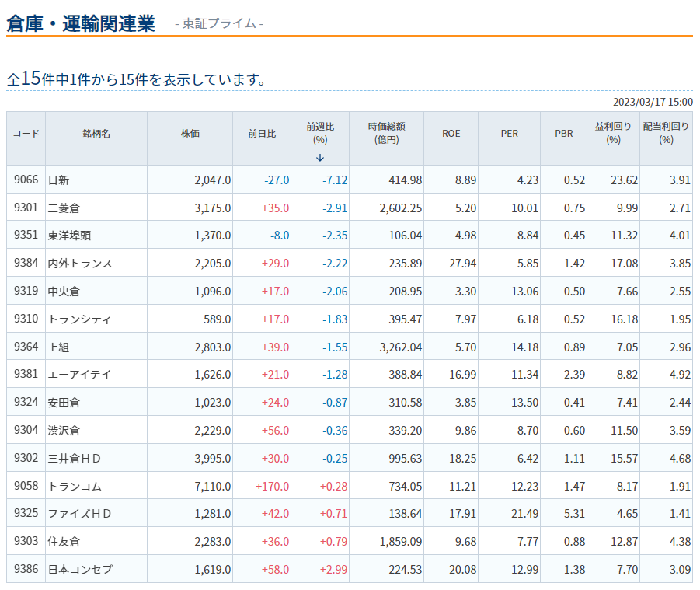Screen dimensions: 700x590
Task: Open stock 上組
Action: coord(58,347)
